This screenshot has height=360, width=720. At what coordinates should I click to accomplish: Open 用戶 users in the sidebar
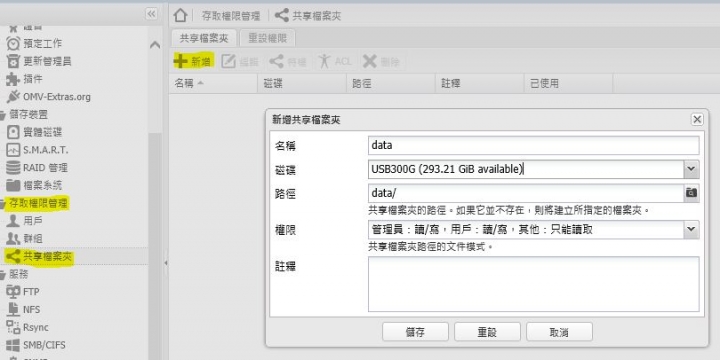click(24, 221)
